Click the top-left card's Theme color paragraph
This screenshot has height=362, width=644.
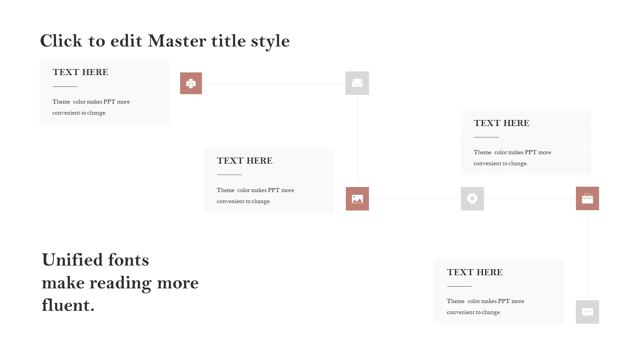click(x=91, y=107)
